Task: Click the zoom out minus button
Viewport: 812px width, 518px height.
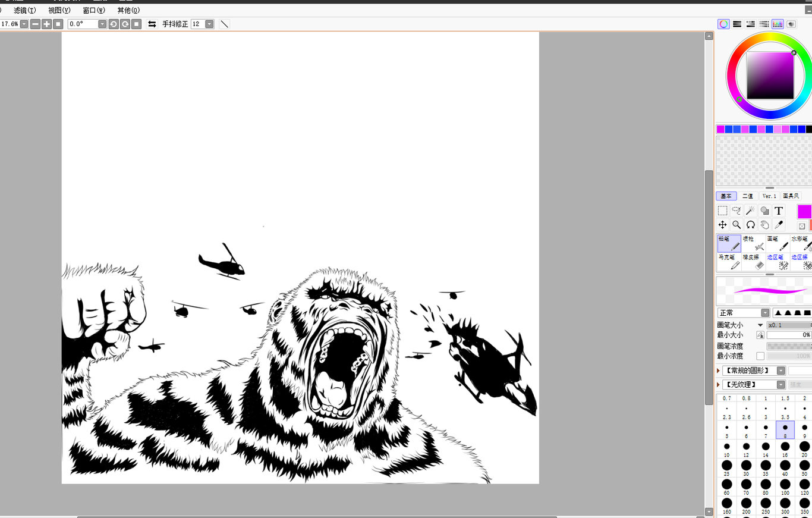Action: [36, 24]
